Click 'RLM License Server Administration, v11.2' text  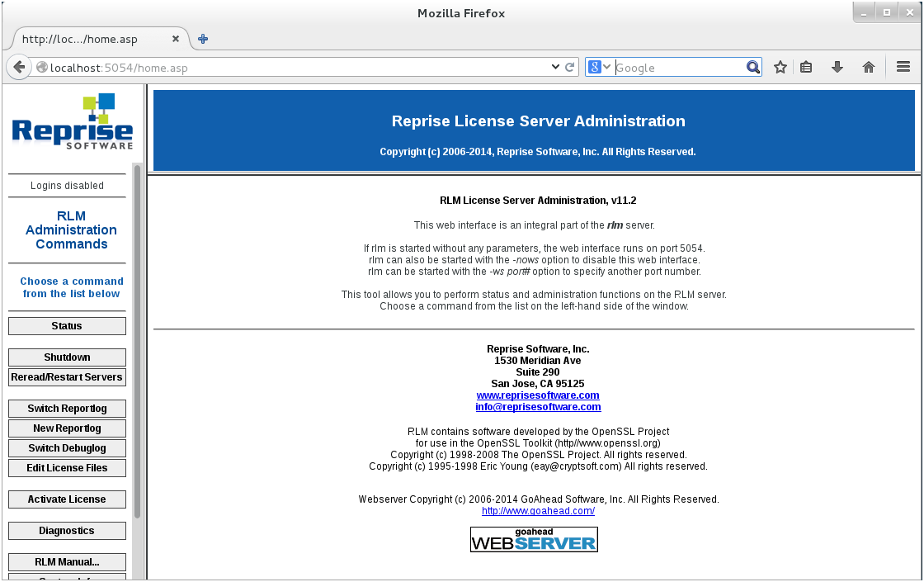[x=538, y=201]
